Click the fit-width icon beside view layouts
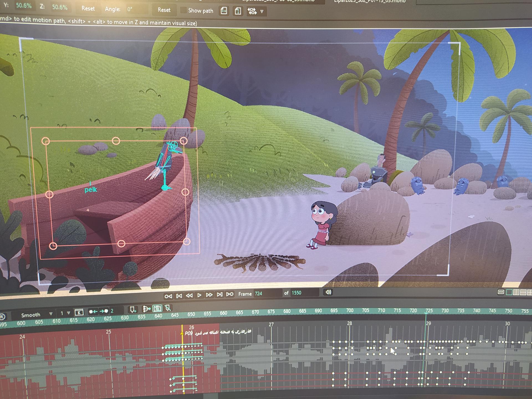 coord(501,292)
